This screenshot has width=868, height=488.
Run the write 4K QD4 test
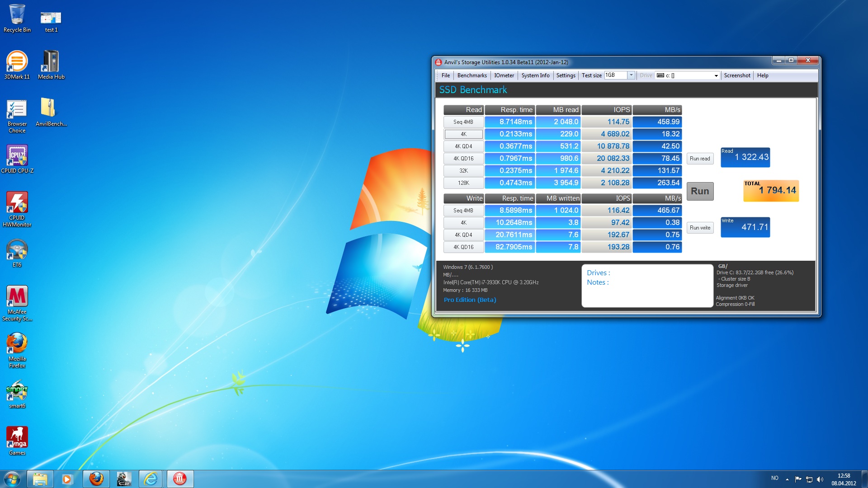tap(463, 235)
